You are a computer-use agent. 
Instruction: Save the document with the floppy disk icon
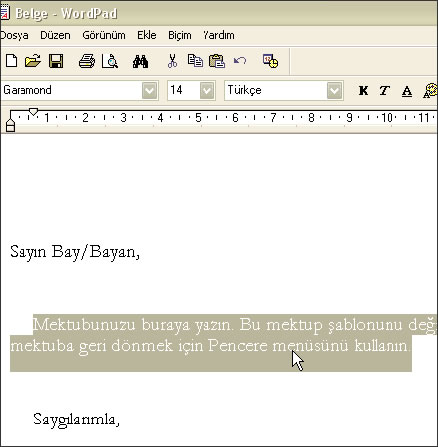[x=56, y=61]
